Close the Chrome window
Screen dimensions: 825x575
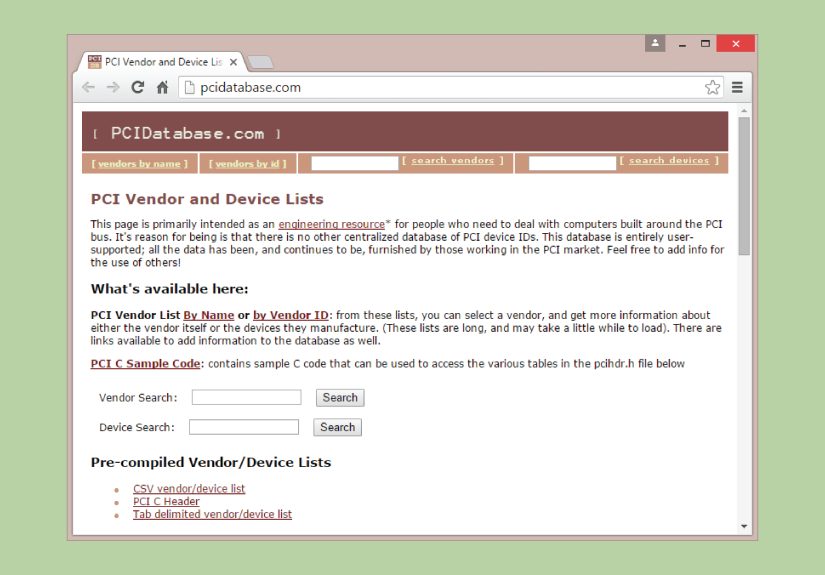[736, 44]
